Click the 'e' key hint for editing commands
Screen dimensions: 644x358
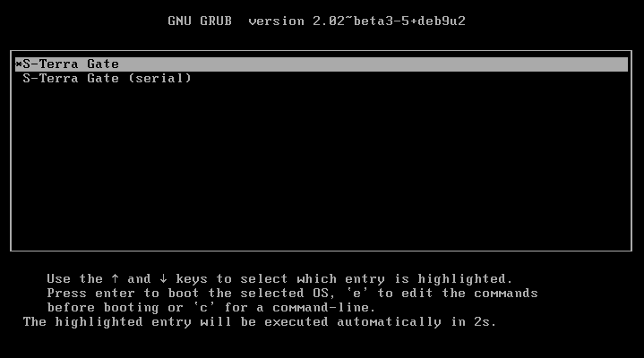pyautogui.click(x=356, y=294)
